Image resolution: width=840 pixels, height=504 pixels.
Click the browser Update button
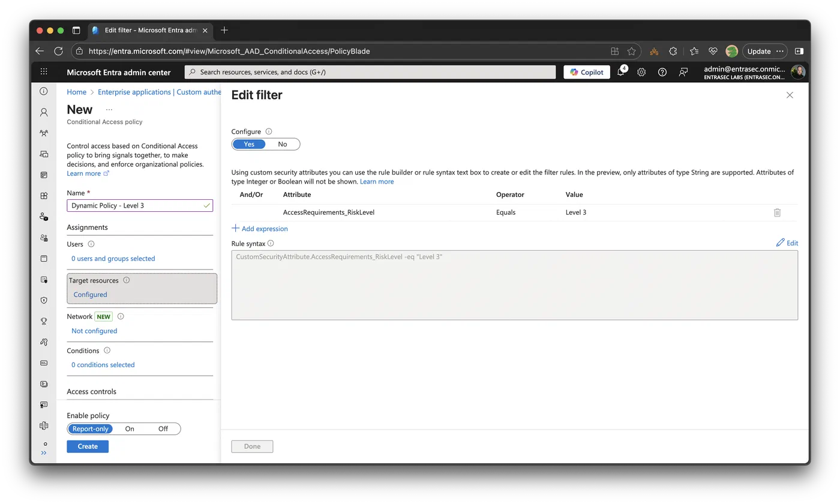(759, 51)
